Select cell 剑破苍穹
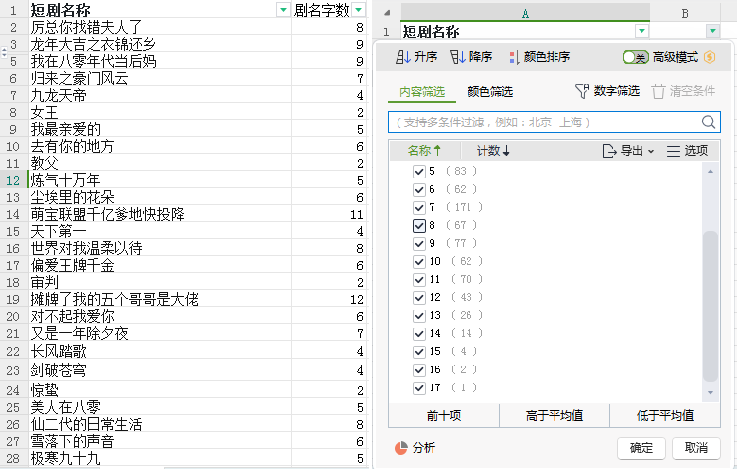This screenshot has height=470, width=738. (x=160, y=370)
